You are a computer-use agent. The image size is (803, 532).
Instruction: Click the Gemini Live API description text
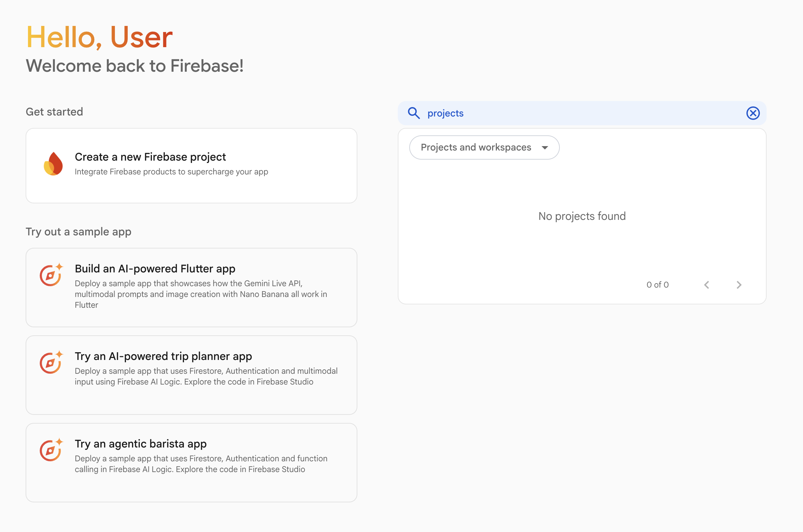point(201,294)
